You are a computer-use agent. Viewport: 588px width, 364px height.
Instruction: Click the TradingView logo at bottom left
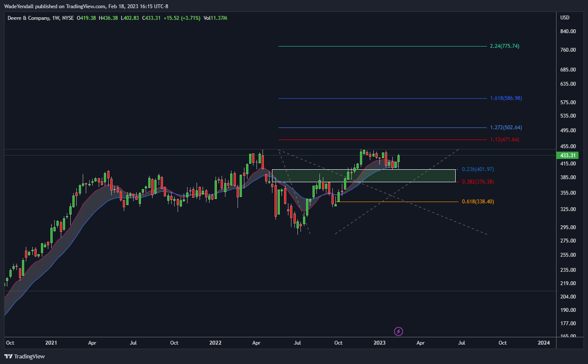click(25, 356)
